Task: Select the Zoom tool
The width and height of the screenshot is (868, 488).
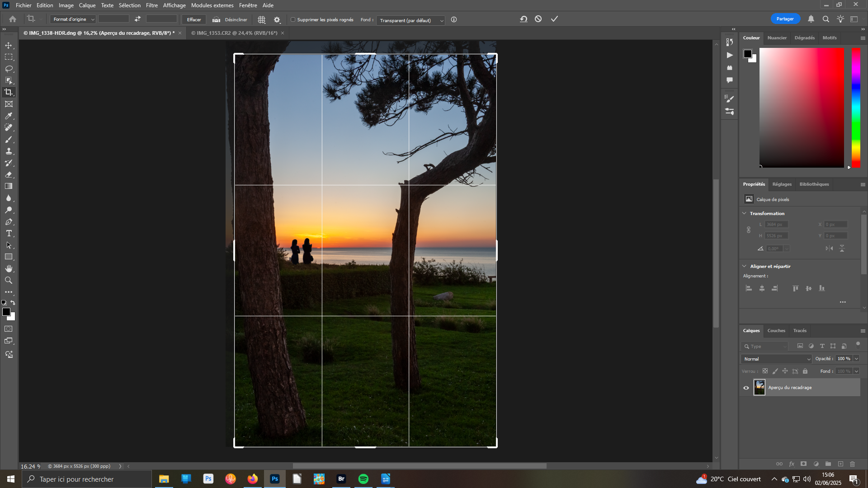Action: (x=9, y=280)
